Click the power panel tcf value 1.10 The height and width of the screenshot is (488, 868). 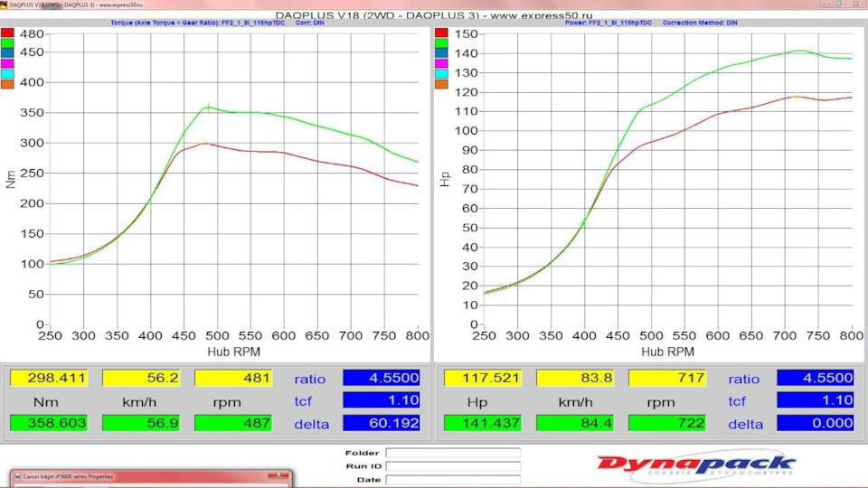(x=815, y=400)
